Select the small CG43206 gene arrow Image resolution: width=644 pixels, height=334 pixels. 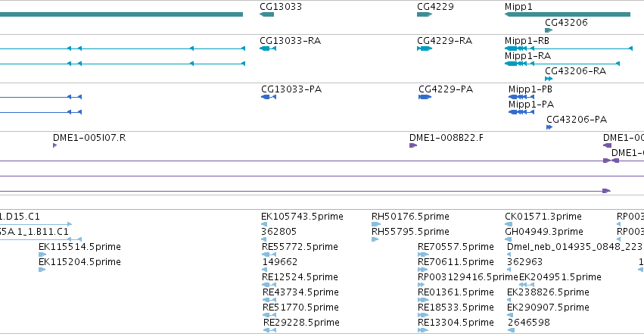pyautogui.click(x=549, y=30)
